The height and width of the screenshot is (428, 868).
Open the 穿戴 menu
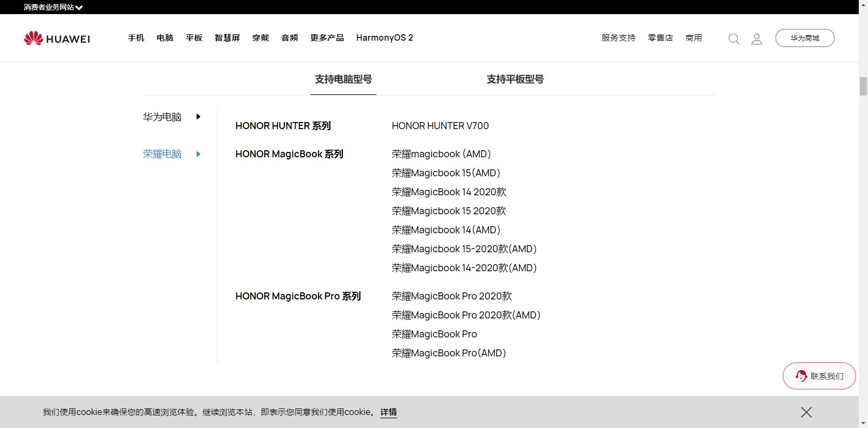pos(261,38)
